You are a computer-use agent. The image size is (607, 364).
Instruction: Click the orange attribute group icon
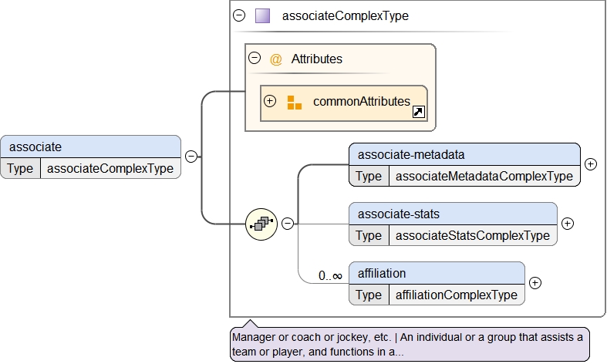294,102
